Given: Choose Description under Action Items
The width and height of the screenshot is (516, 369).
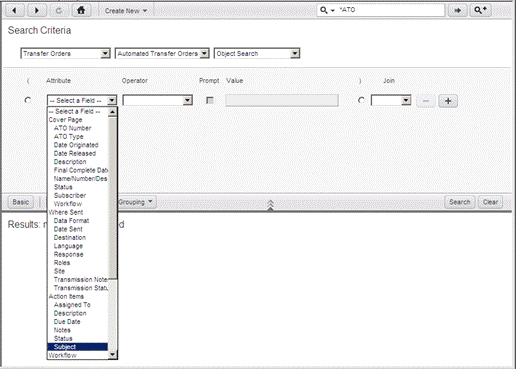Looking at the screenshot, I should [x=78, y=313].
